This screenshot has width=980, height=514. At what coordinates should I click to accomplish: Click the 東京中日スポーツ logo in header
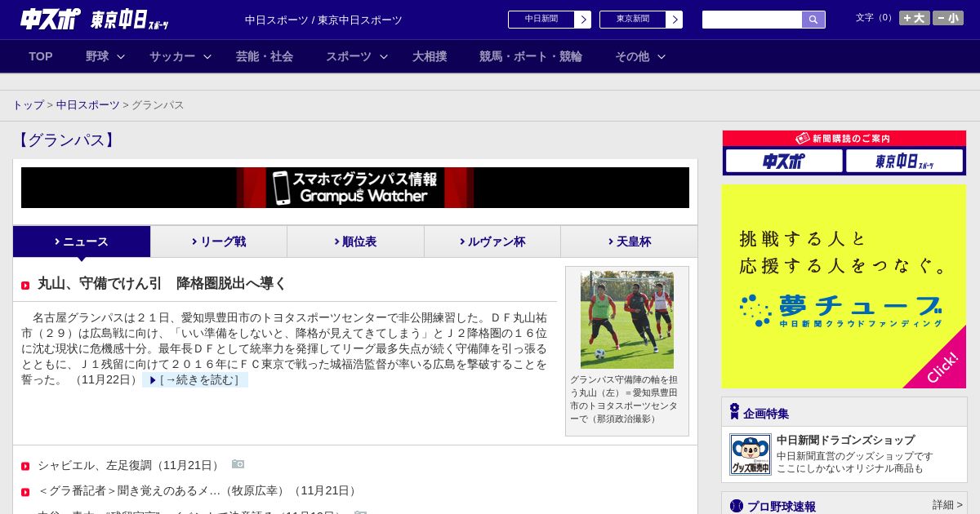[130, 20]
